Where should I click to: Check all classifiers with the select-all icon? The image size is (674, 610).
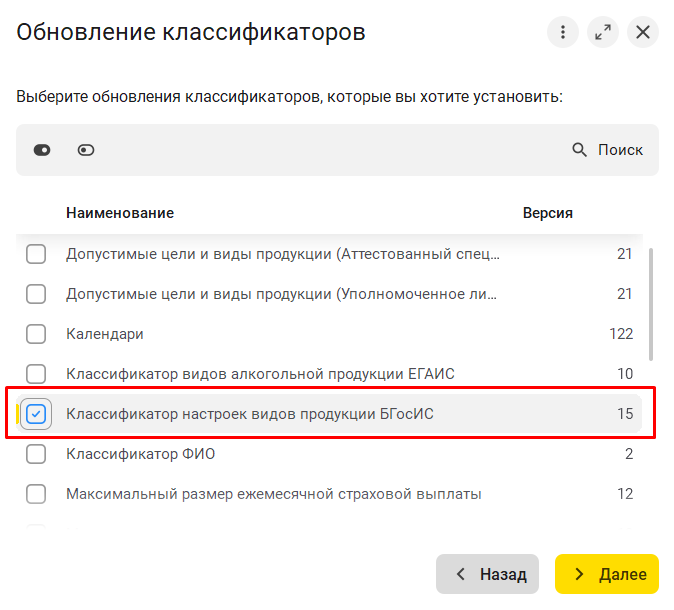pyautogui.click(x=42, y=150)
